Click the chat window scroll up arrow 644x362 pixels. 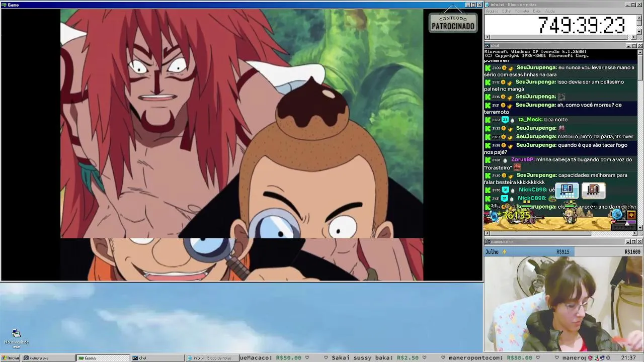640,52
